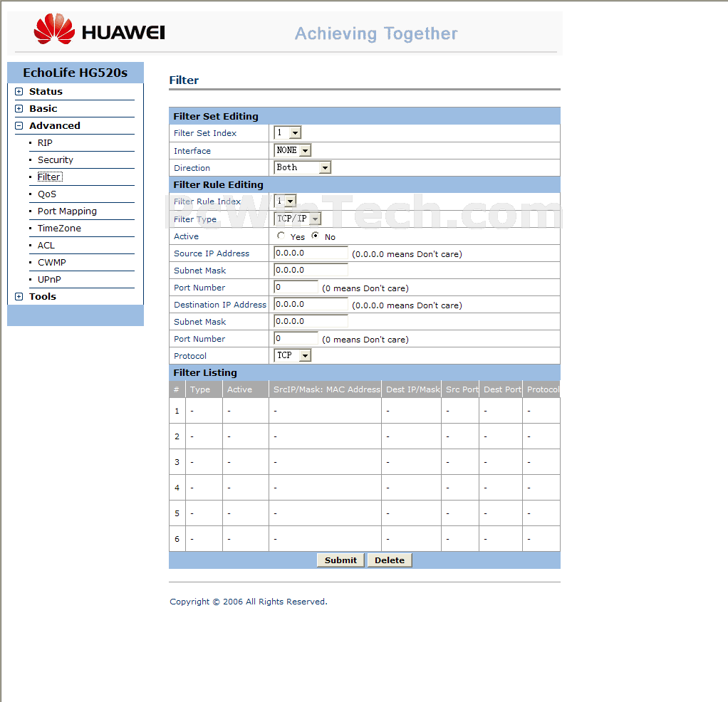Open the Protocol dropdown
This screenshot has height=702, width=728.
(x=293, y=355)
